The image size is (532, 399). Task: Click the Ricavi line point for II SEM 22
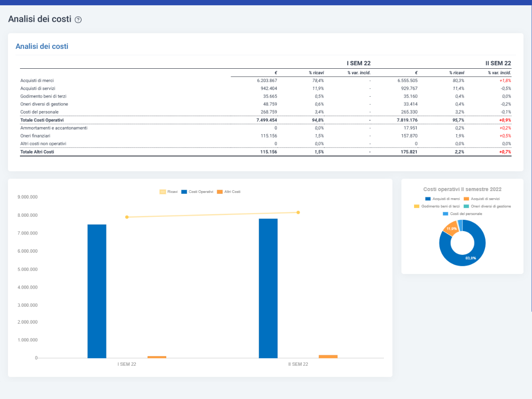(x=298, y=212)
